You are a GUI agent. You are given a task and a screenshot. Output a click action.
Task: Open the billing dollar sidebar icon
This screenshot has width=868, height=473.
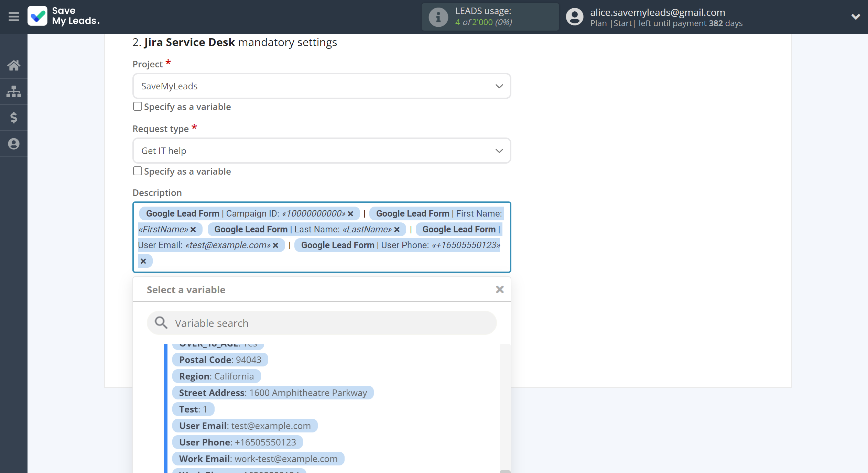tap(14, 118)
